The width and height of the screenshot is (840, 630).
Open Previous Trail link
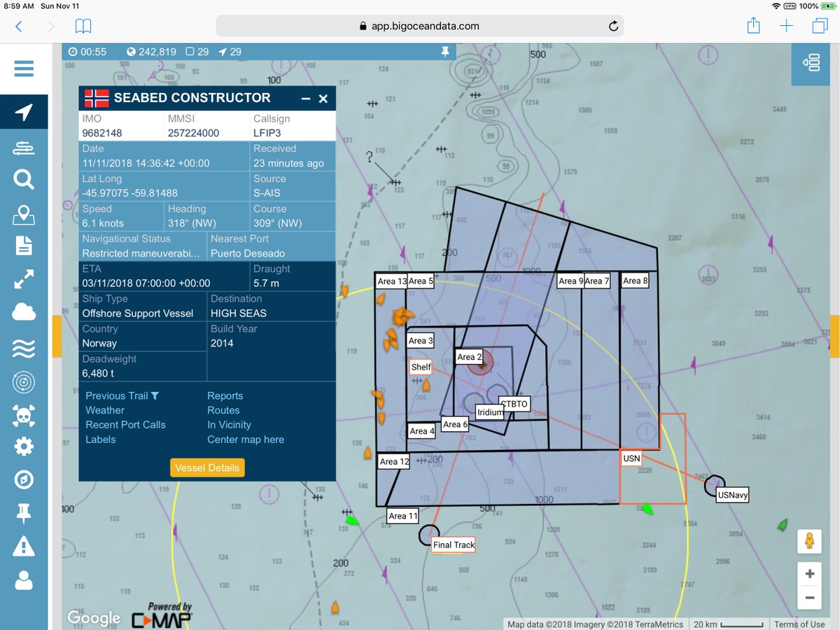(122, 395)
